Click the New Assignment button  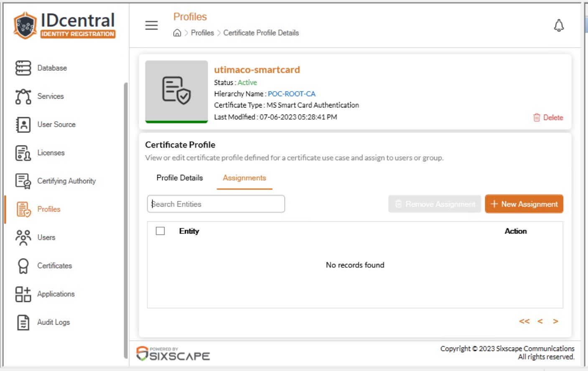[524, 204]
